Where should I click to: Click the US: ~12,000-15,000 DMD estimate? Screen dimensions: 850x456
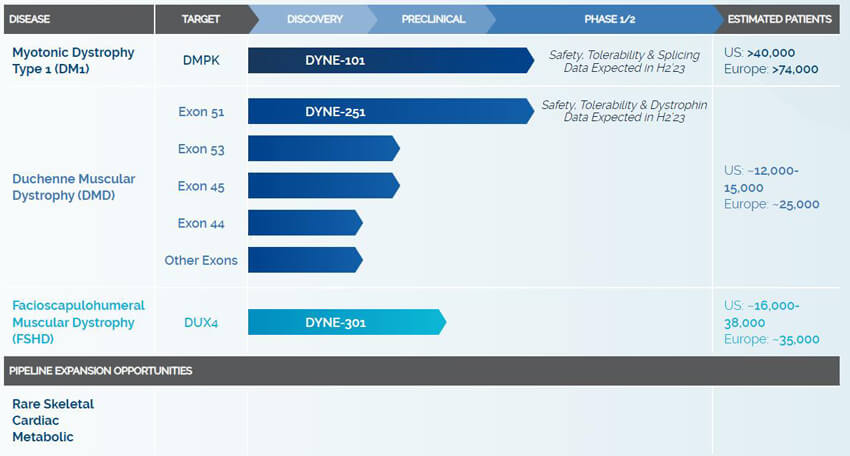pos(761,179)
